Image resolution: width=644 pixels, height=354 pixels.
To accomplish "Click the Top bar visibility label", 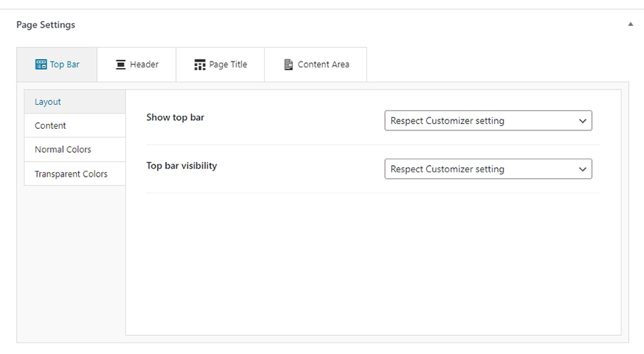I will 182,166.
